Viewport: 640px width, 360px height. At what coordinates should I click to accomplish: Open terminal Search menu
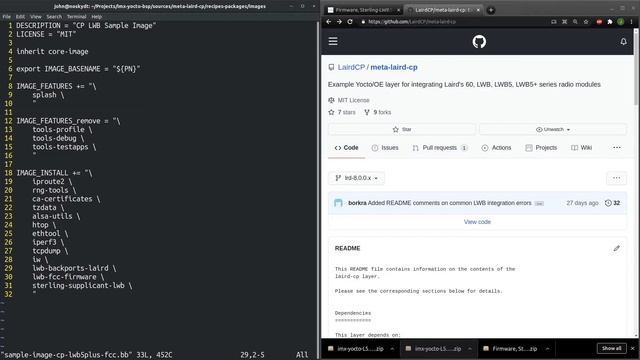[54, 17]
